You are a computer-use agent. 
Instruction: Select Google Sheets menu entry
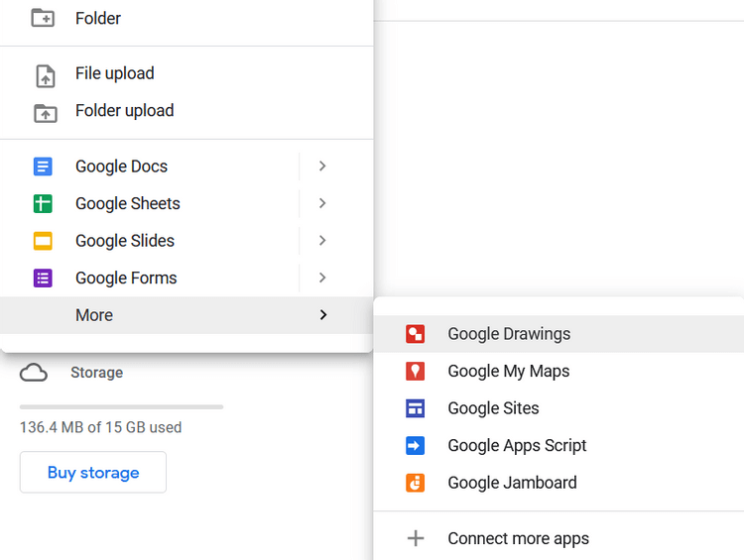point(186,203)
